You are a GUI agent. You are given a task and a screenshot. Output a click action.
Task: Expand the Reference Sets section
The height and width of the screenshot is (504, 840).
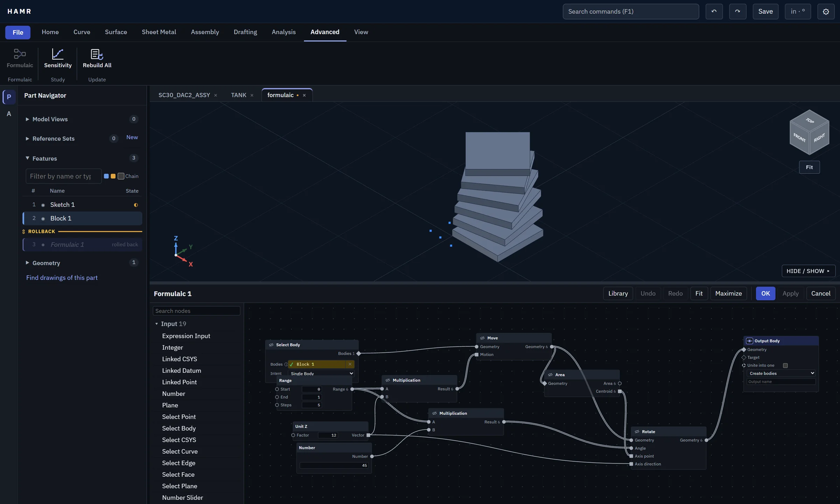pyautogui.click(x=27, y=139)
